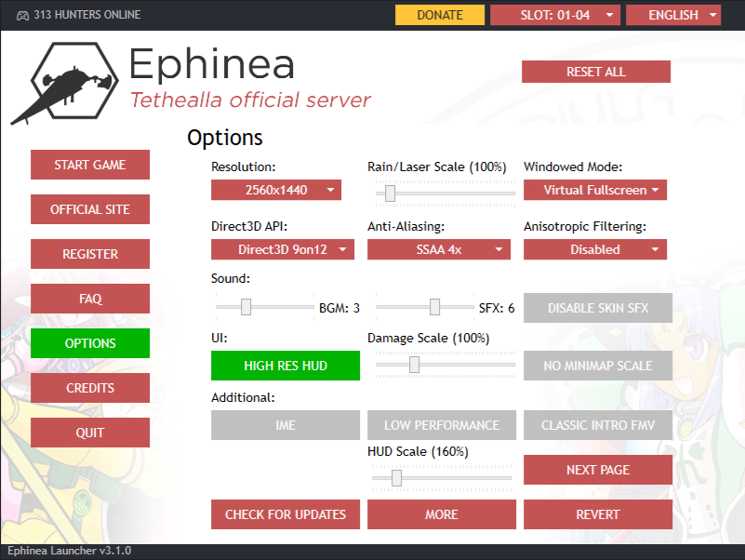
Task: Click the REVERT button
Action: pos(598,514)
